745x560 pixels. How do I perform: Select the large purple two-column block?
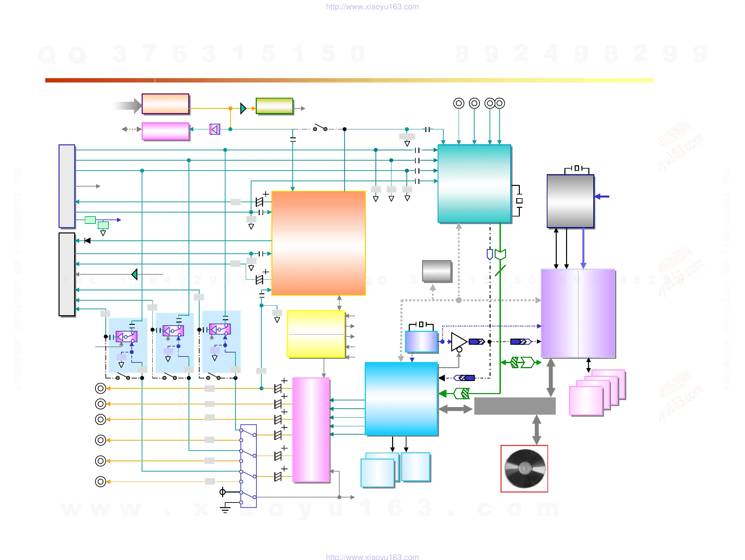coord(578,313)
